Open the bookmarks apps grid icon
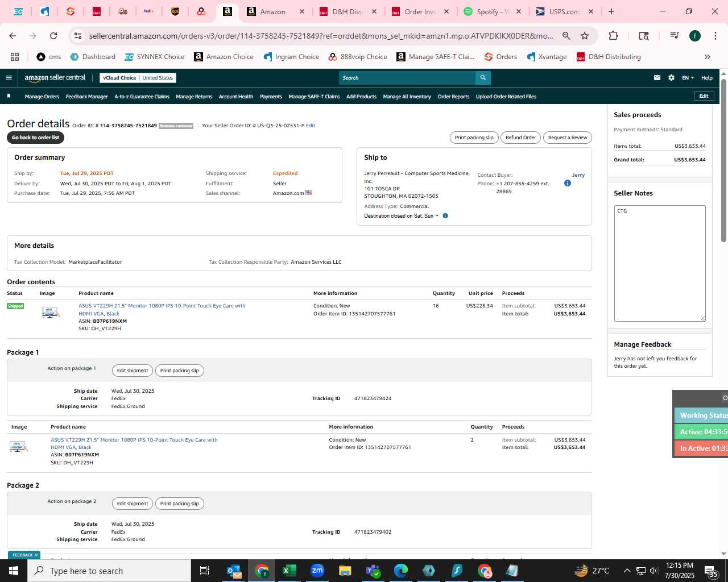Screen dimensions: 728x582 coord(15,57)
